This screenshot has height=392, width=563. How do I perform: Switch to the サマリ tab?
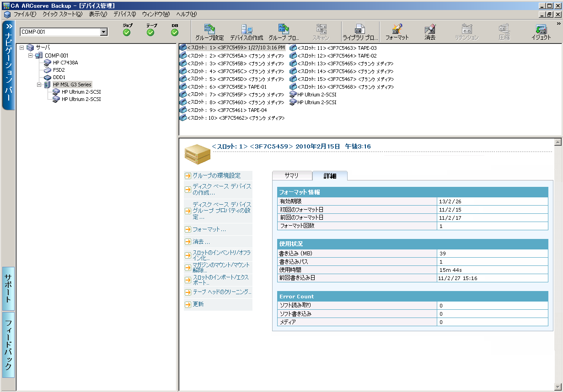point(291,176)
